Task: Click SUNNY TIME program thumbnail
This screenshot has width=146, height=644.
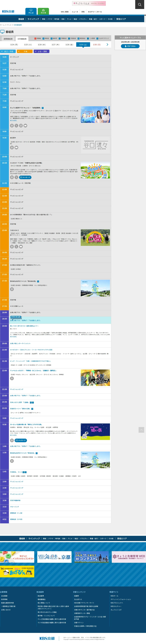Action: pyautogui.click(x=95, y=170)
